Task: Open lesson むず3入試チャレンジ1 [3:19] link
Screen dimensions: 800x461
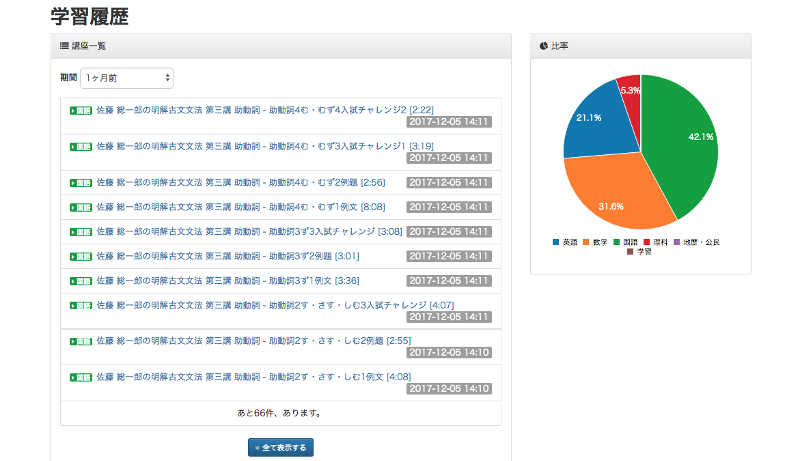Action: coord(265,146)
